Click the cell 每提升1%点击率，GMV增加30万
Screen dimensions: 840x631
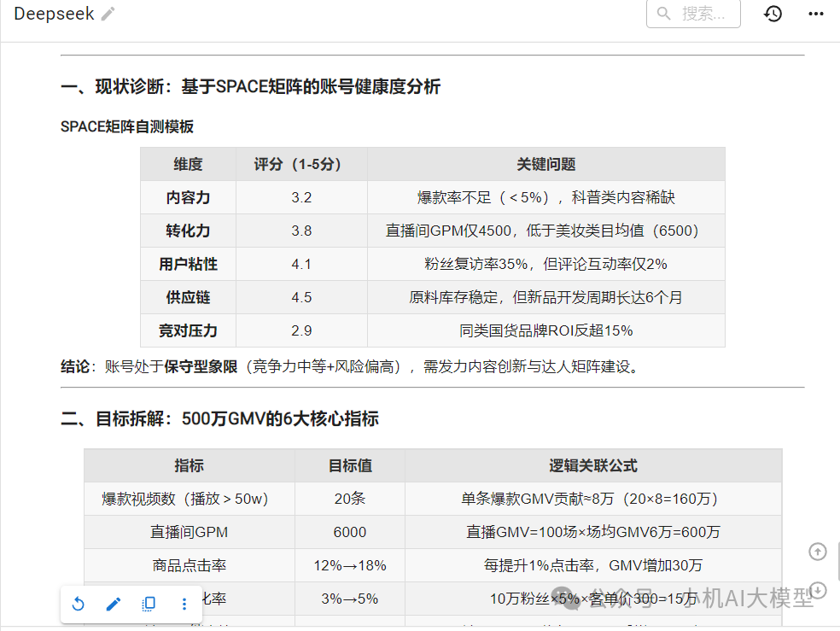coord(593,565)
